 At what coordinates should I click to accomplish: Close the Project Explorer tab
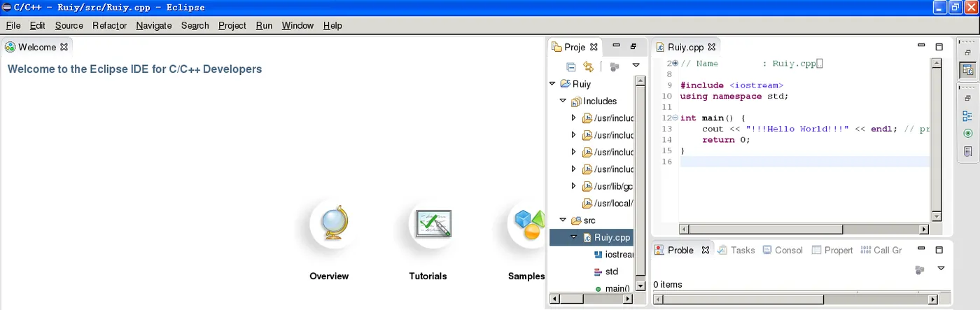tap(594, 47)
